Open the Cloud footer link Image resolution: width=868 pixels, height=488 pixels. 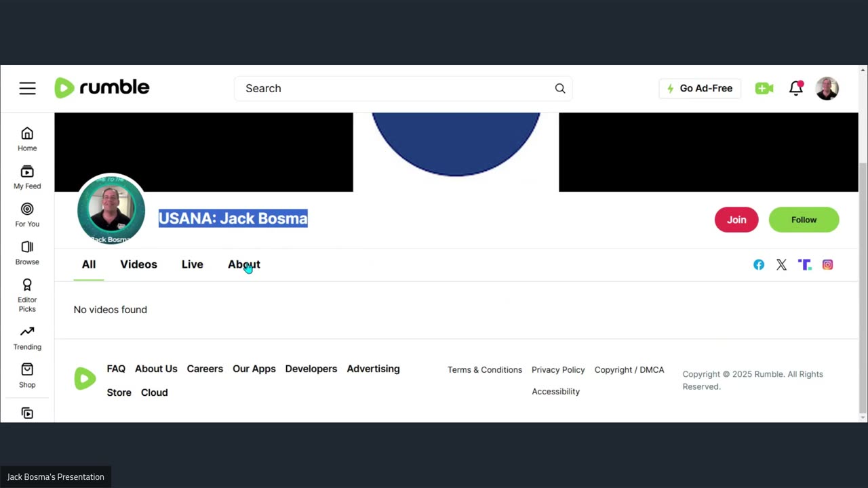click(154, 392)
